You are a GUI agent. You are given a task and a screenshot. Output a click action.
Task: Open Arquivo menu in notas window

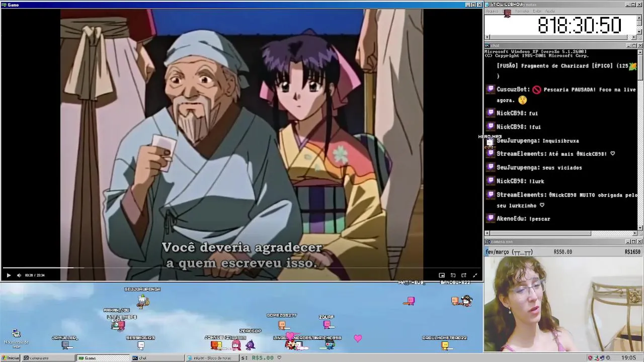pos(492,11)
